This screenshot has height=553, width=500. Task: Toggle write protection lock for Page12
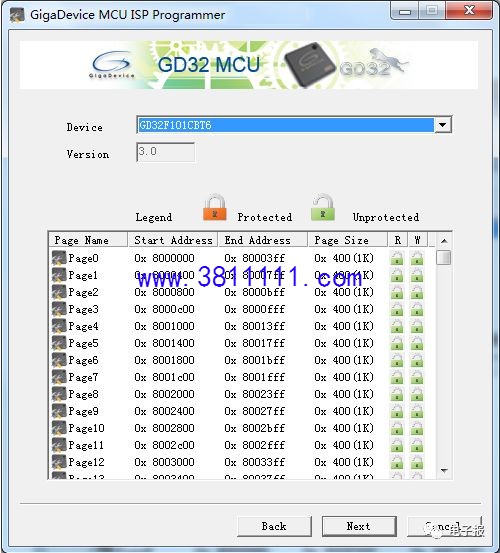(x=417, y=462)
